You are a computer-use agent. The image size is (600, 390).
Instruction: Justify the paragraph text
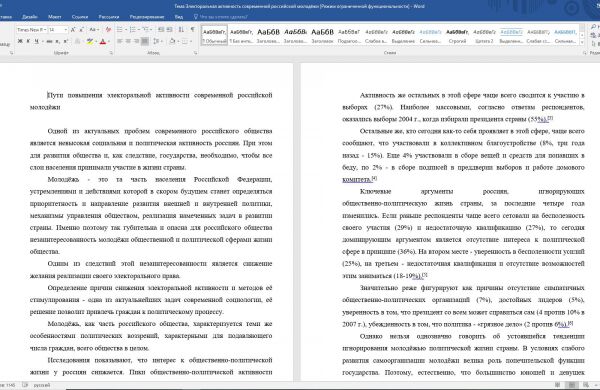pos(145,41)
